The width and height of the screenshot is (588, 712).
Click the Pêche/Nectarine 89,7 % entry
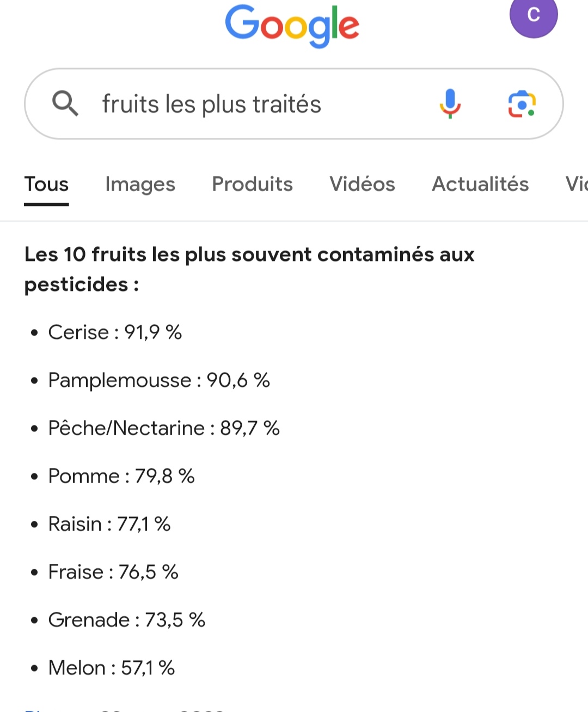(x=164, y=428)
